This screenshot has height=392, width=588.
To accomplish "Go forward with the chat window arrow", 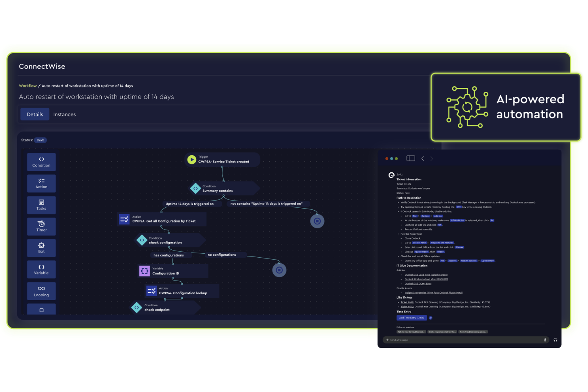I will [x=431, y=158].
